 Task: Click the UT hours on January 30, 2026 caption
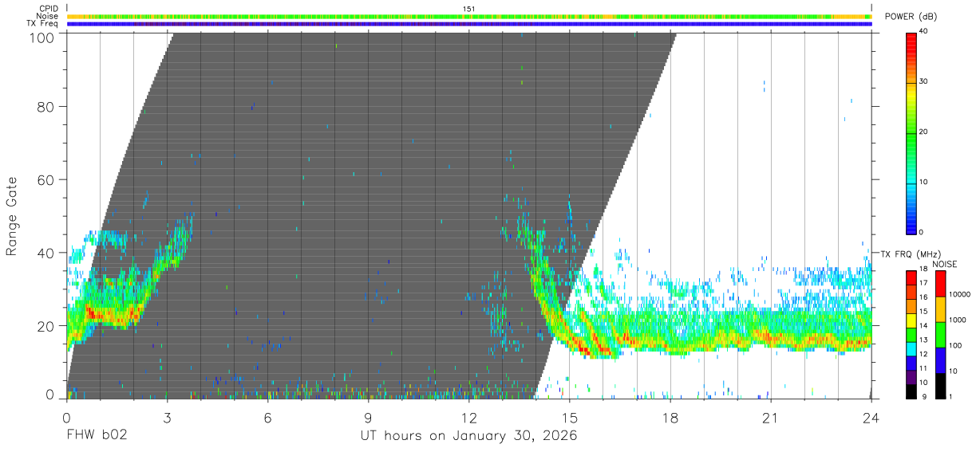[469, 436]
